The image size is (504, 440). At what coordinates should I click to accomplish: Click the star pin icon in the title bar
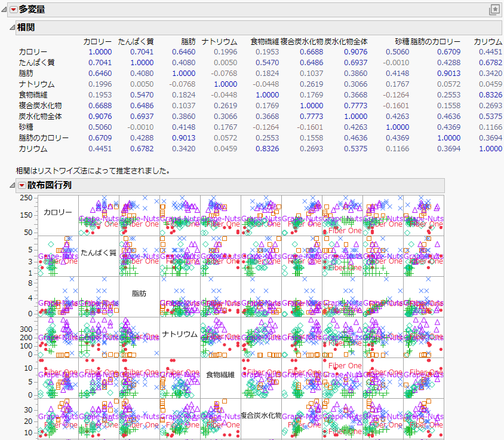pyautogui.click(x=496, y=8)
